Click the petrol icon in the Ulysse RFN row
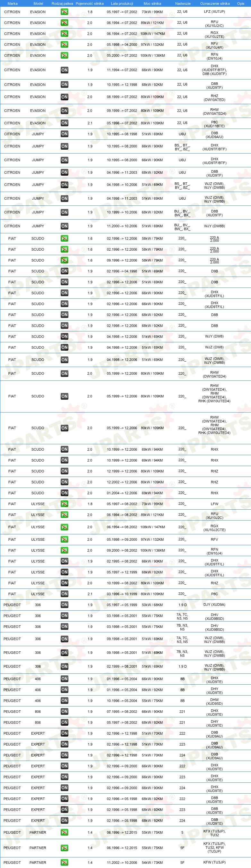 [x=65, y=550]
